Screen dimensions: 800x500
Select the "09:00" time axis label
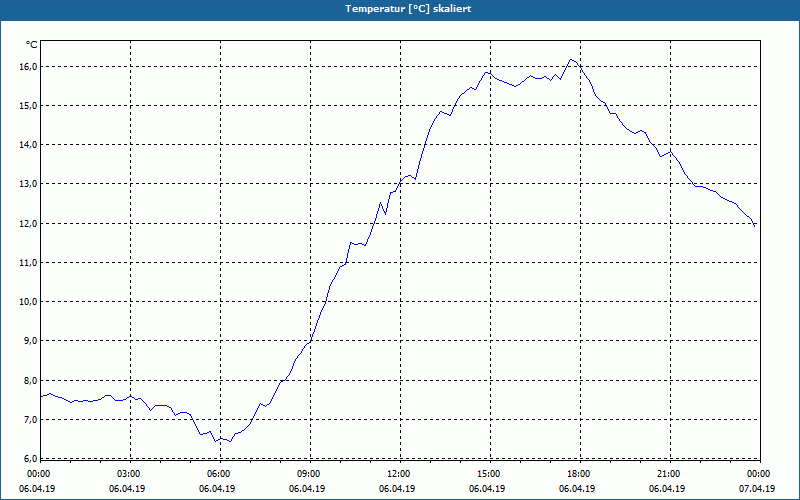(x=309, y=474)
